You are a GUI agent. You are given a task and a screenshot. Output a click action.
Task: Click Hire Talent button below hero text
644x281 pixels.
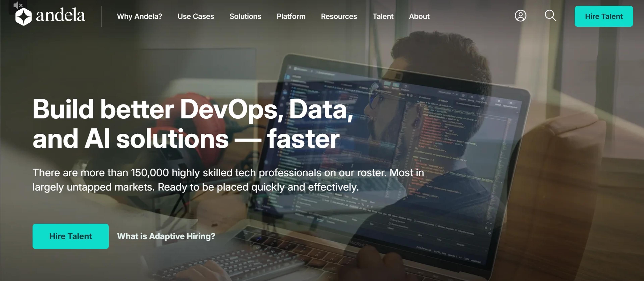(70, 236)
